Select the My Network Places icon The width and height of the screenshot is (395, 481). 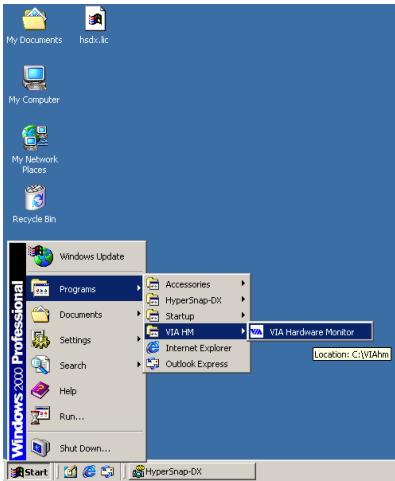pyautogui.click(x=35, y=137)
